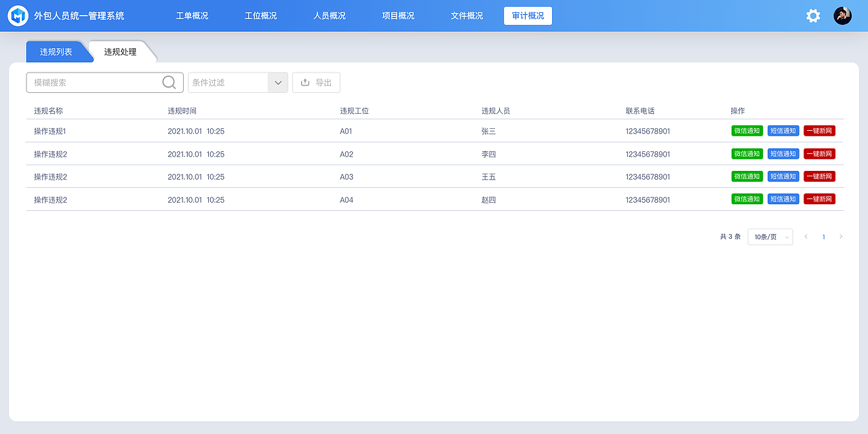Click the system logo icon at top left
868x434 pixels.
[18, 15]
